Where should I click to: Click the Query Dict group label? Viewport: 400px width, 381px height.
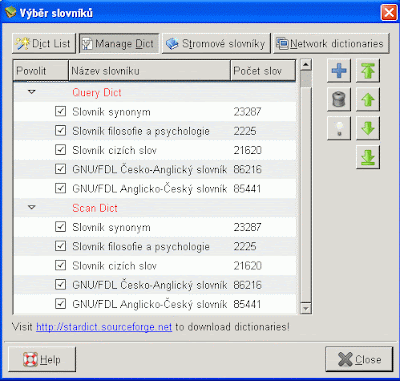(97, 92)
